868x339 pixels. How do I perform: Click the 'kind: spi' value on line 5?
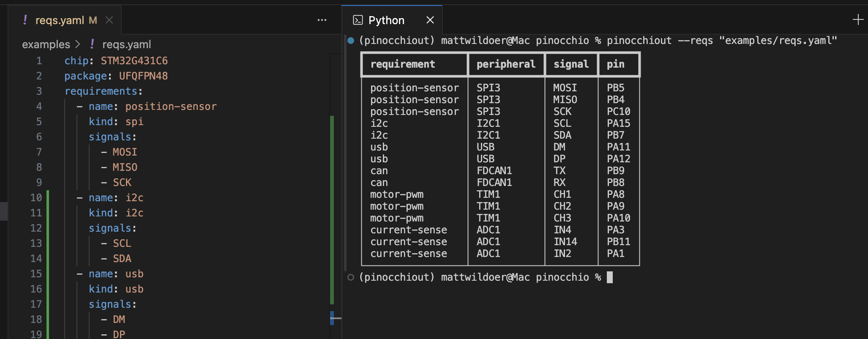tap(134, 122)
